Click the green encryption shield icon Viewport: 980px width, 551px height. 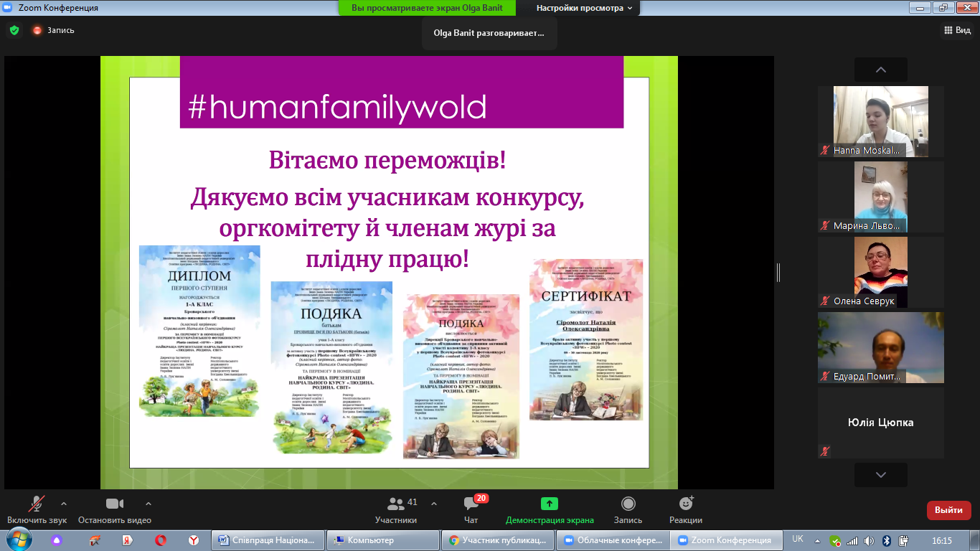(14, 30)
